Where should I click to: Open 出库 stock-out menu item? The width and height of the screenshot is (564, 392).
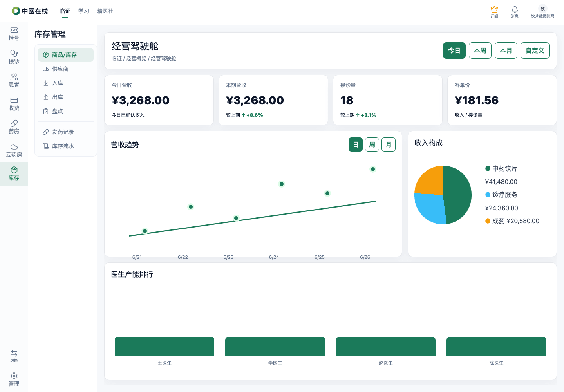(x=66, y=97)
